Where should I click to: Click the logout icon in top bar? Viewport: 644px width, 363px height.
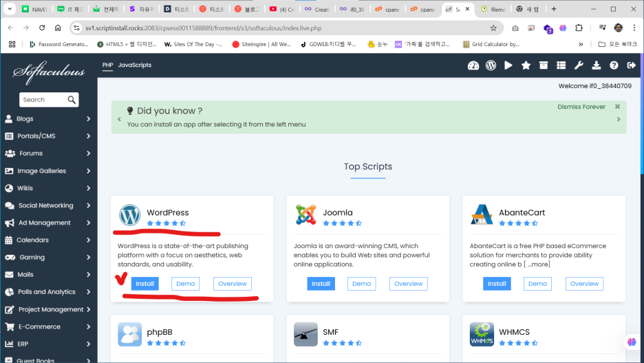631,65
